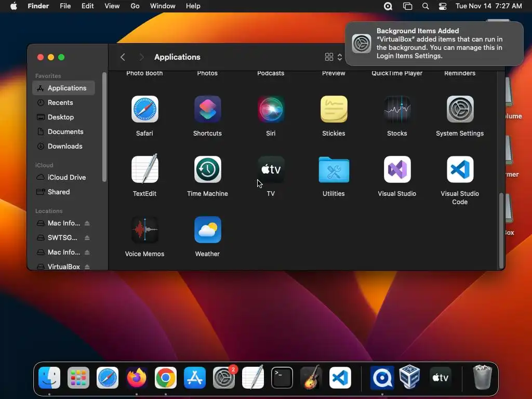The width and height of the screenshot is (532, 399).
Task: Select VirtualBox volume in sidebar
Action: (64, 267)
